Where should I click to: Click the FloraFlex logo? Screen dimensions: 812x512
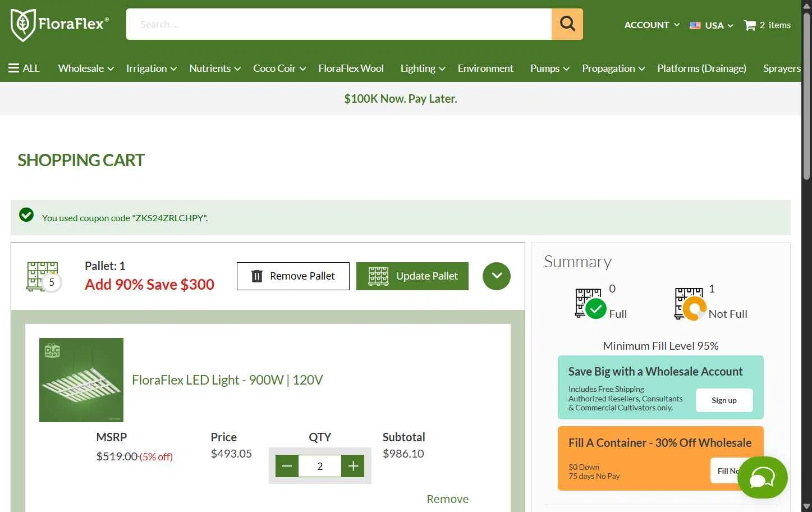59,25
